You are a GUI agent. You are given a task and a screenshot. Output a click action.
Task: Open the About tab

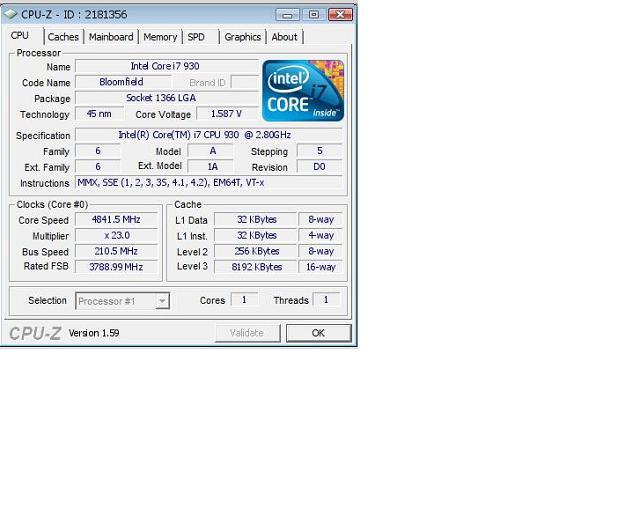point(284,37)
